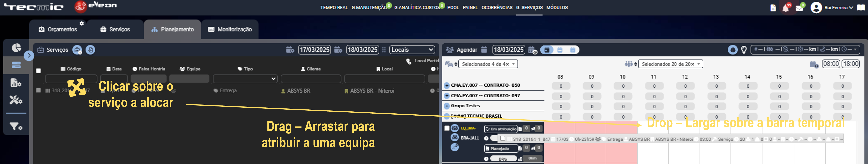Click the import services file icon
Viewport: 868px width, 164px height.
[90, 50]
